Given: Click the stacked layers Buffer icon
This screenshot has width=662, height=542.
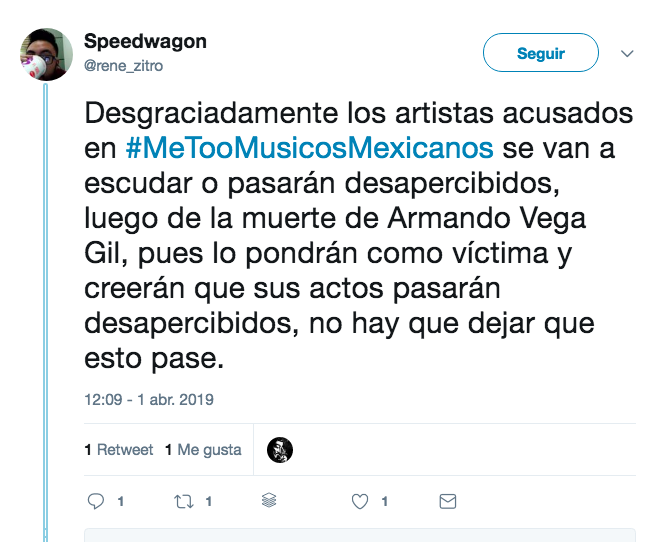Looking at the screenshot, I should click(269, 500).
